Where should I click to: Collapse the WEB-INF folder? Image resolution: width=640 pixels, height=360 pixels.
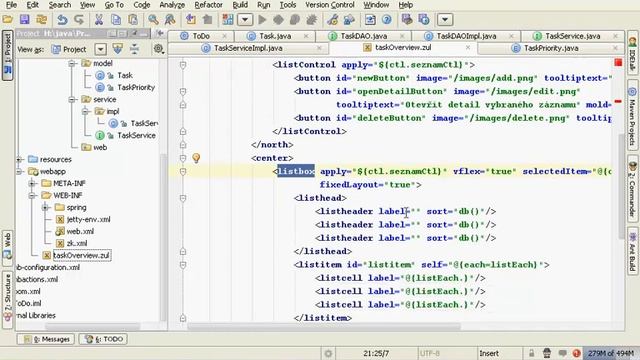tap(32, 196)
